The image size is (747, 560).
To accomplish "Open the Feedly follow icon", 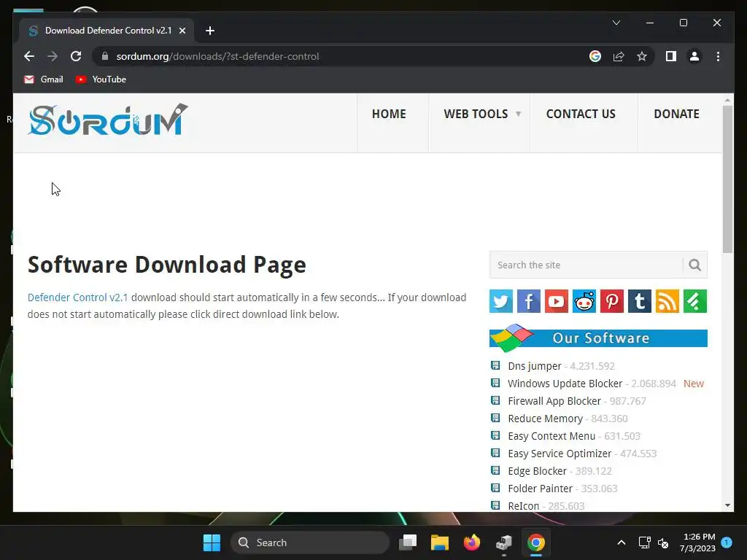I will [695, 301].
